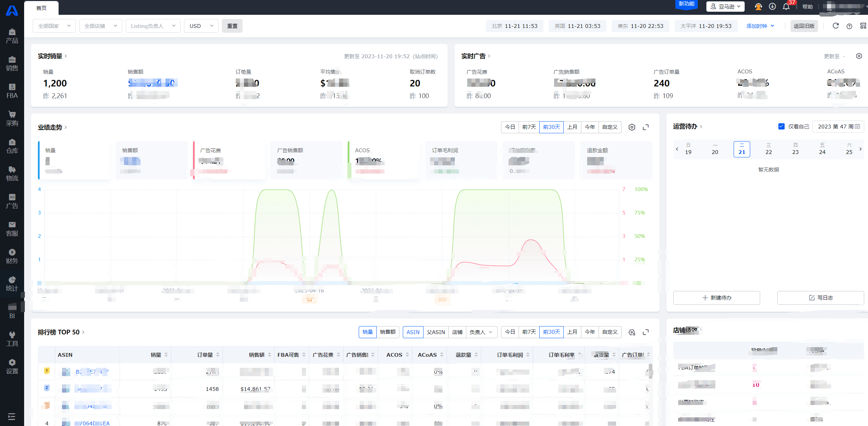Toggle the ACOS metric card in 业绩走势
Screen dimensions: 868x426
[x=384, y=160]
